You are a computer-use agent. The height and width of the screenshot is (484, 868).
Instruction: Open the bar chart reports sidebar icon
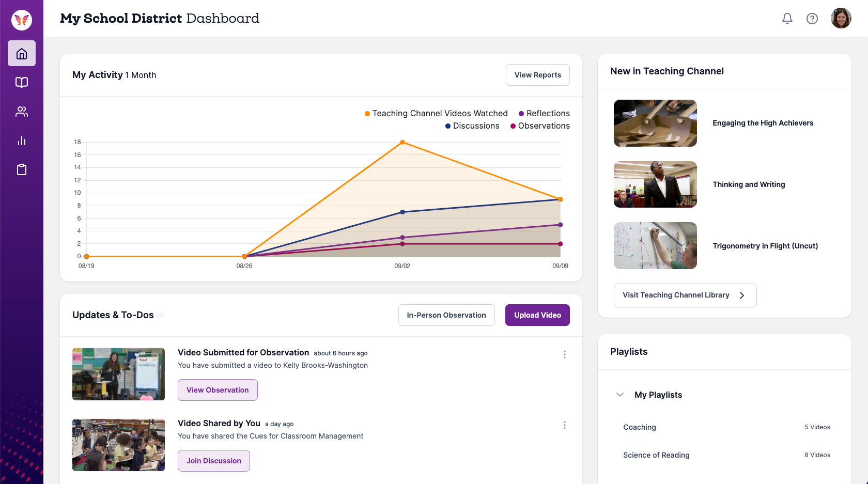click(22, 140)
